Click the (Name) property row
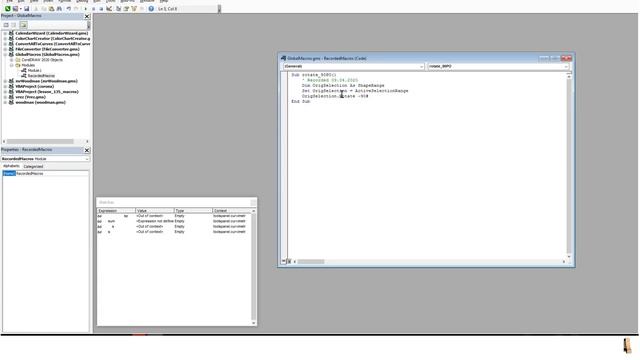The image size is (640, 360). click(x=45, y=174)
